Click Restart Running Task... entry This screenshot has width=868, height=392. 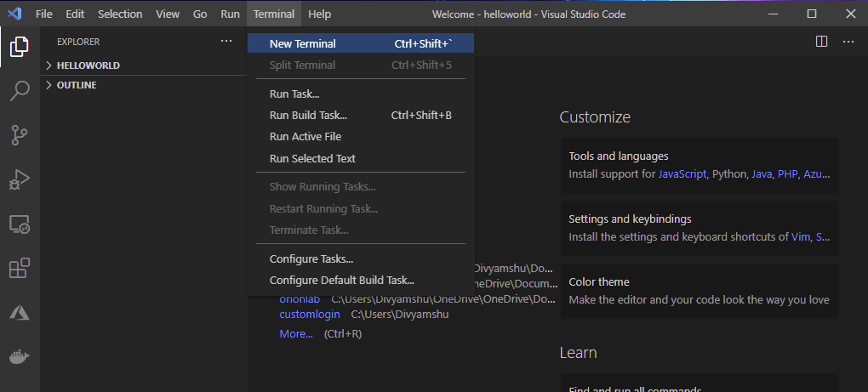click(361, 209)
